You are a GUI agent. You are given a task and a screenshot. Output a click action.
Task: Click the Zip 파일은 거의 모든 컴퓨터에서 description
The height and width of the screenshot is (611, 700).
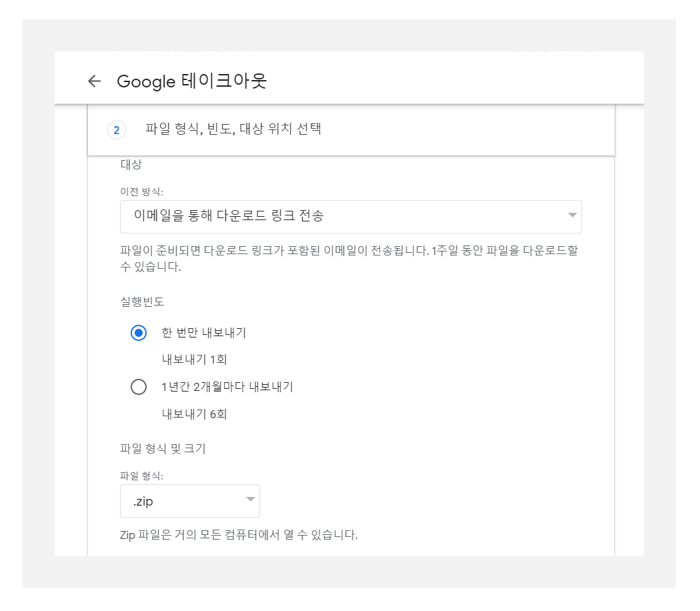coord(239,535)
